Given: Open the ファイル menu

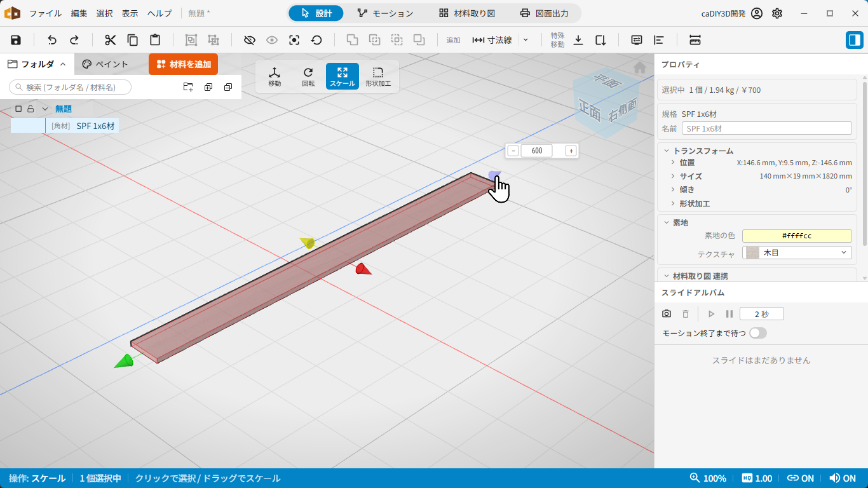Looking at the screenshot, I should tap(46, 13).
